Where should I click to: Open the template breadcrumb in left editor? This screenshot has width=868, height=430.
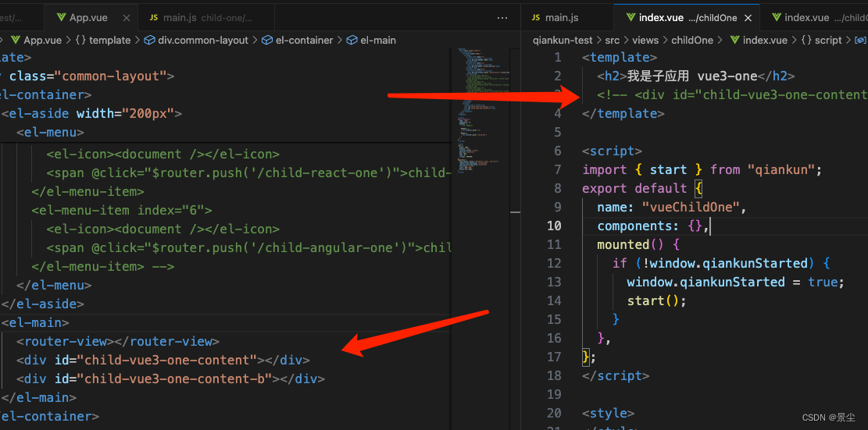click(x=109, y=41)
